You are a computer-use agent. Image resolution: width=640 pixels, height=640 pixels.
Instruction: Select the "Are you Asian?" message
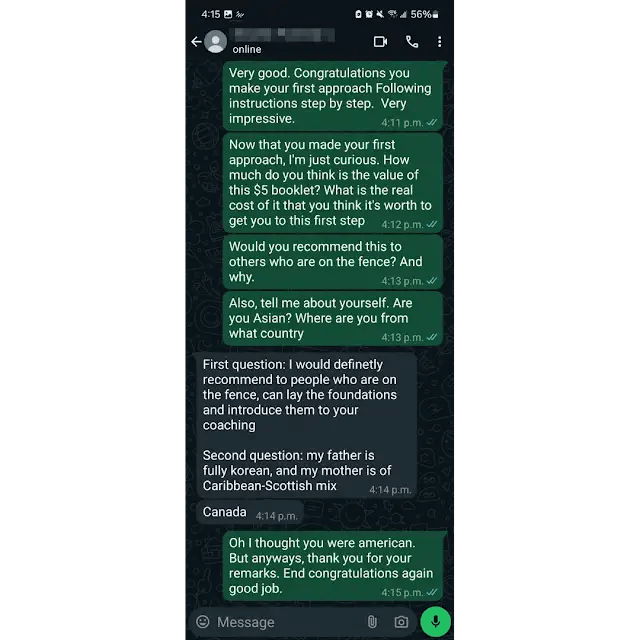coord(333,318)
